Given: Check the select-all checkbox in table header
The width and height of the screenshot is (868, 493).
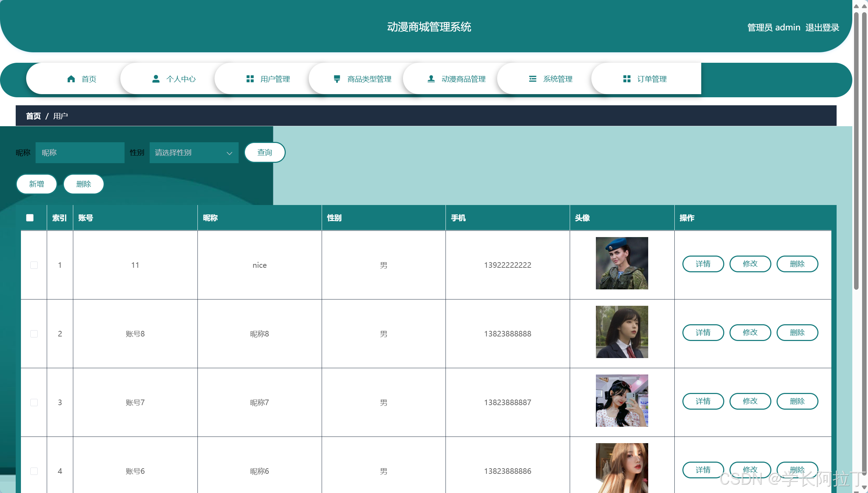Looking at the screenshot, I should tap(30, 218).
